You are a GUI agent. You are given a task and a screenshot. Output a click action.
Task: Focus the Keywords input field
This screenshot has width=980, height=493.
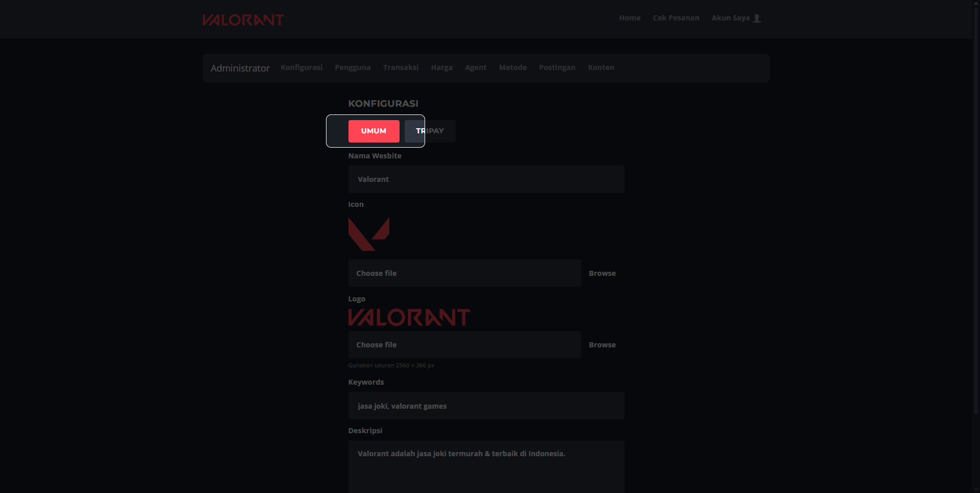coord(486,406)
